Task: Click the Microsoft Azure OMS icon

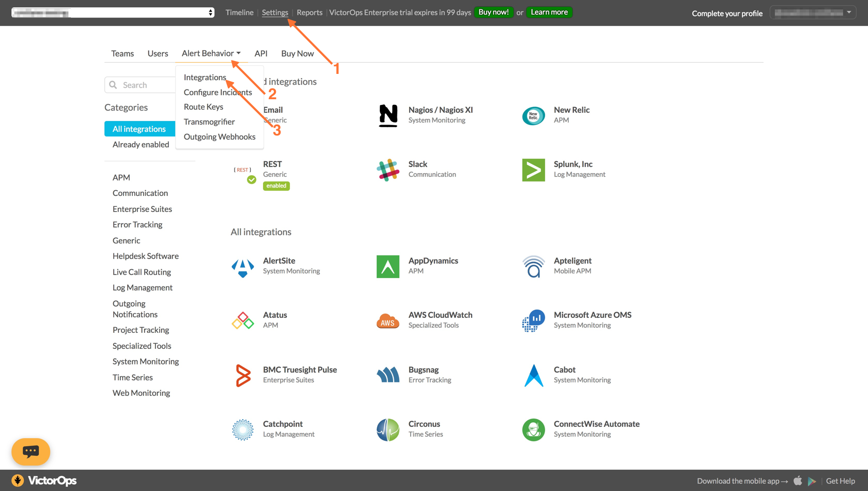Action: (533, 320)
